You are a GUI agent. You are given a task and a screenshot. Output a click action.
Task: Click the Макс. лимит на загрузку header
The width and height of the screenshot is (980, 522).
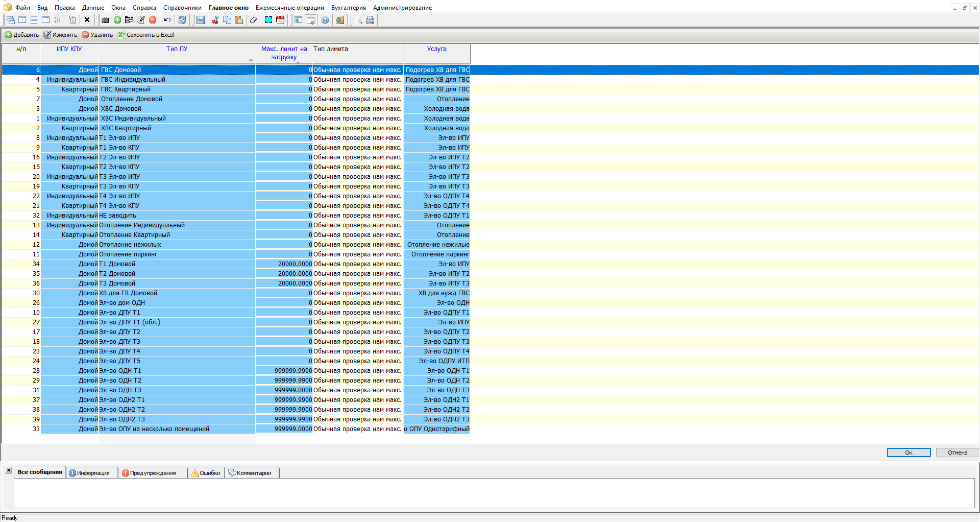(284, 53)
